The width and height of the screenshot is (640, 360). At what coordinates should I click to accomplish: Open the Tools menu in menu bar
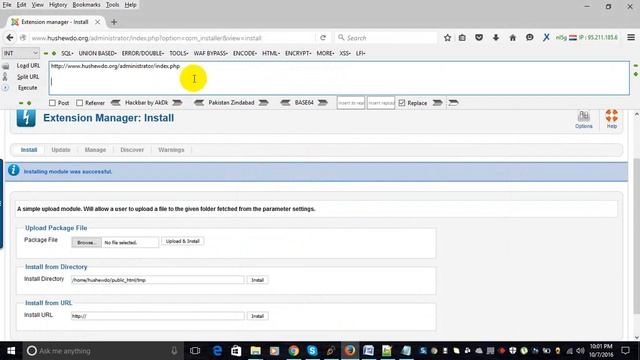coord(112,5)
